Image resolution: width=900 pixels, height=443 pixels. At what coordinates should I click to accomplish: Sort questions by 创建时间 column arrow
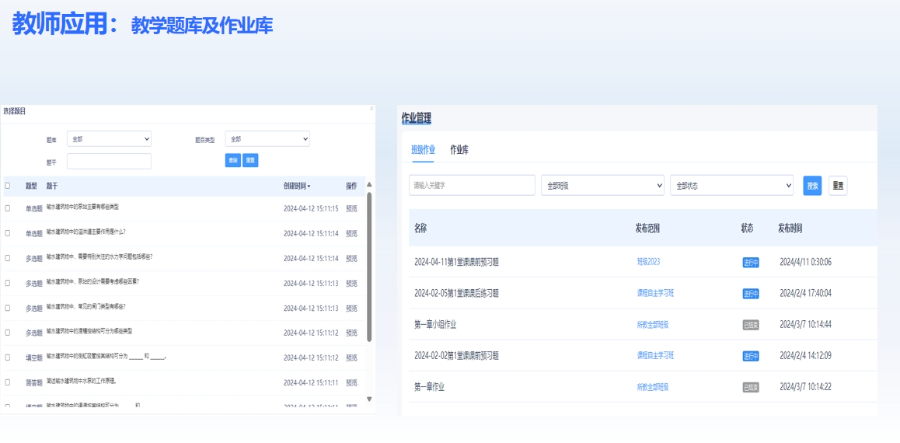(x=309, y=186)
